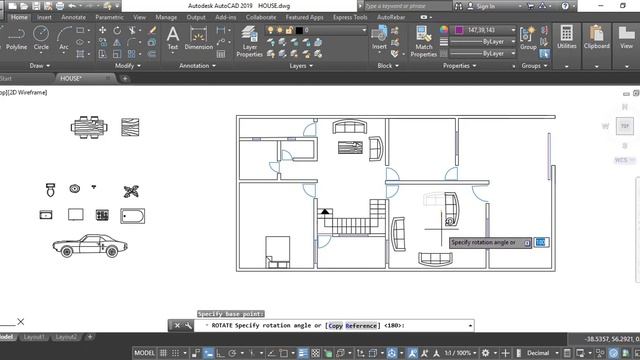Expand the Groups panel dropdown
The height and width of the screenshot is (360, 640).
pos(534,65)
